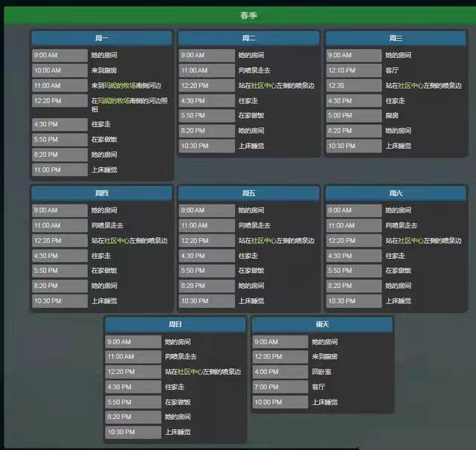Click 客厅 in the 雨天 schedule

[x=318, y=387]
